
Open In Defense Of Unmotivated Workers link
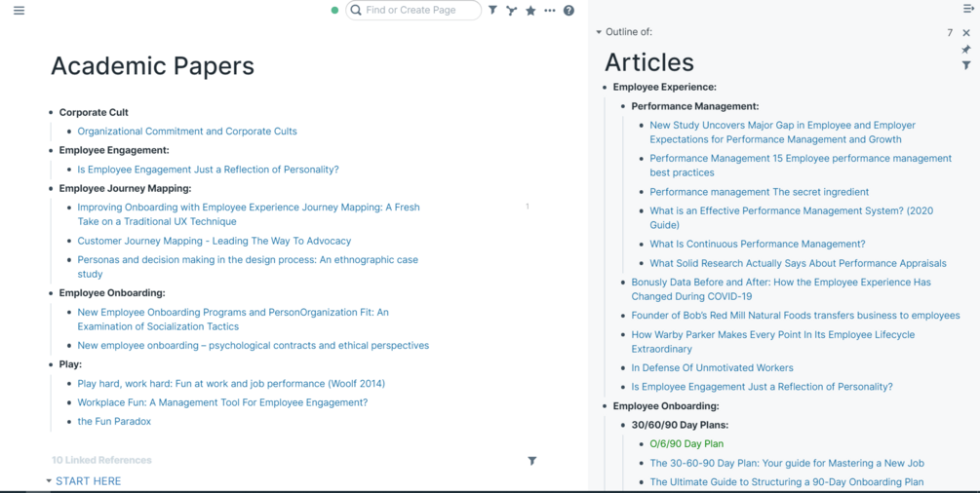click(712, 367)
